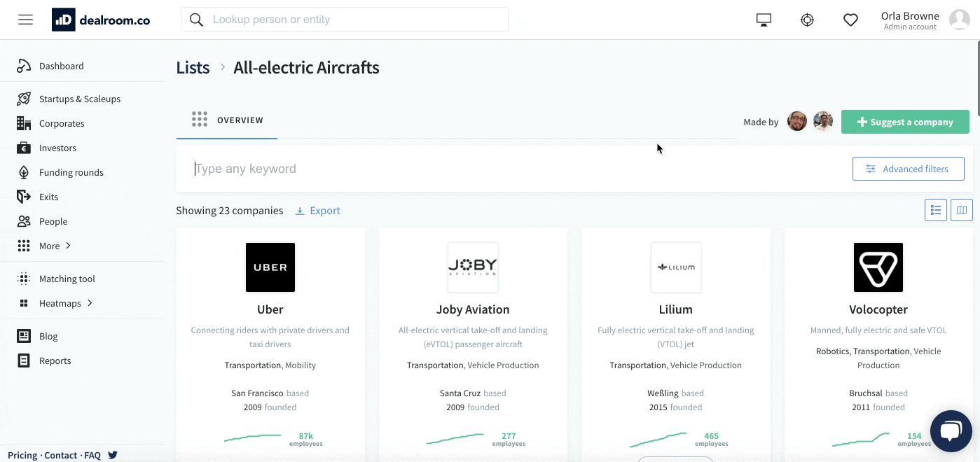The height and width of the screenshot is (462, 980).
Task: Click the Lilium logo thumbnail
Action: [676, 267]
